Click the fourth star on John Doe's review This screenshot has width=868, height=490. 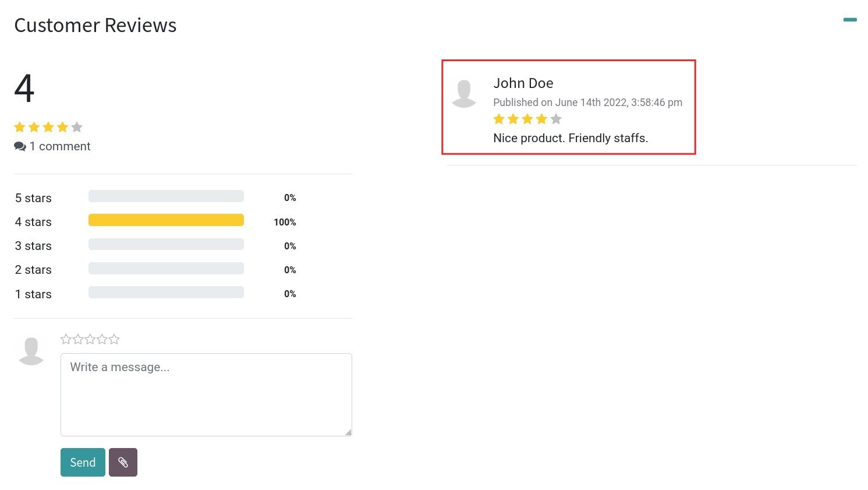(x=542, y=119)
